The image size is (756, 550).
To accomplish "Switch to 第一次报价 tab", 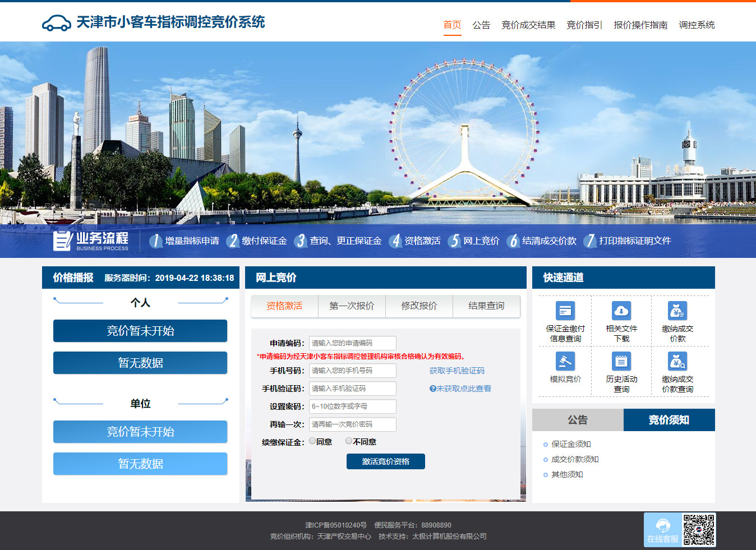I will tap(352, 306).
